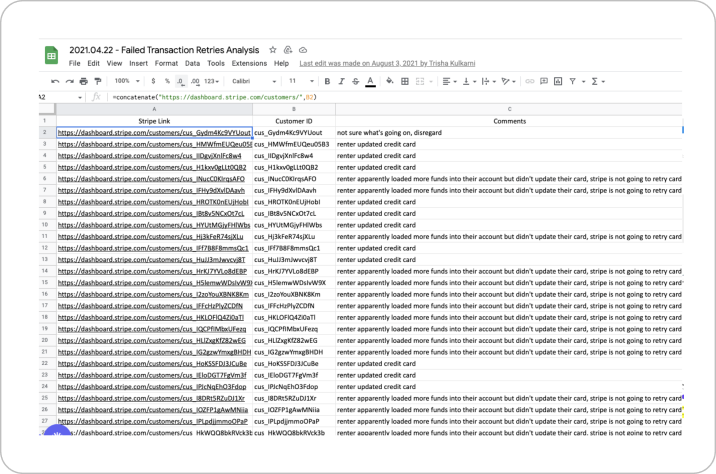Print the spreadsheet
The height and width of the screenshot is (474, 716).
coord(84,81)
